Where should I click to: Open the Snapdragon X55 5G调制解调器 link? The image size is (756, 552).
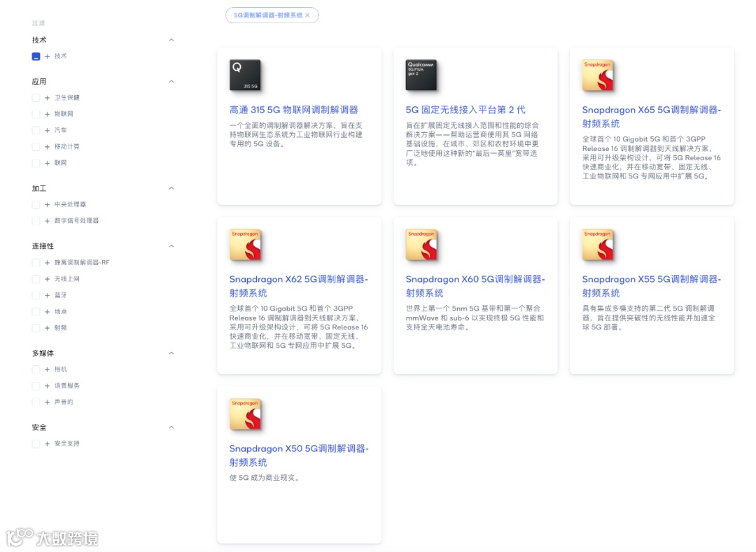tap(652, 286)
